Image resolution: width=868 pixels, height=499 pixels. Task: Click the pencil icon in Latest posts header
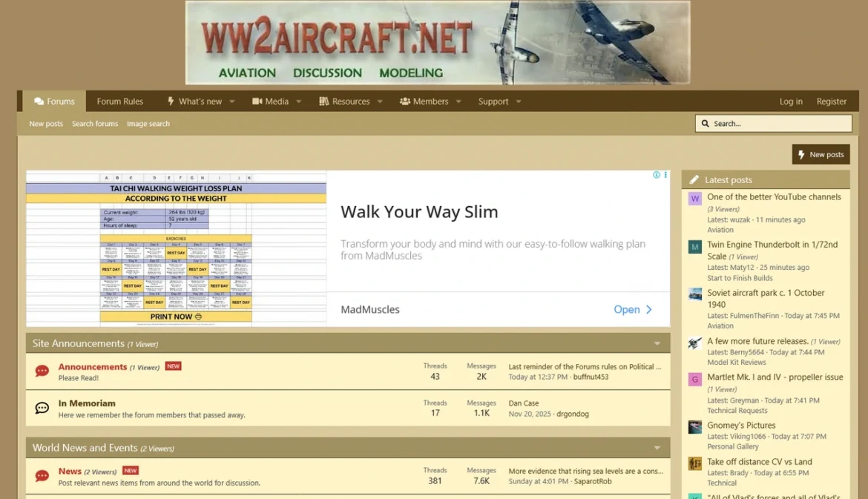tap(694, 179)
